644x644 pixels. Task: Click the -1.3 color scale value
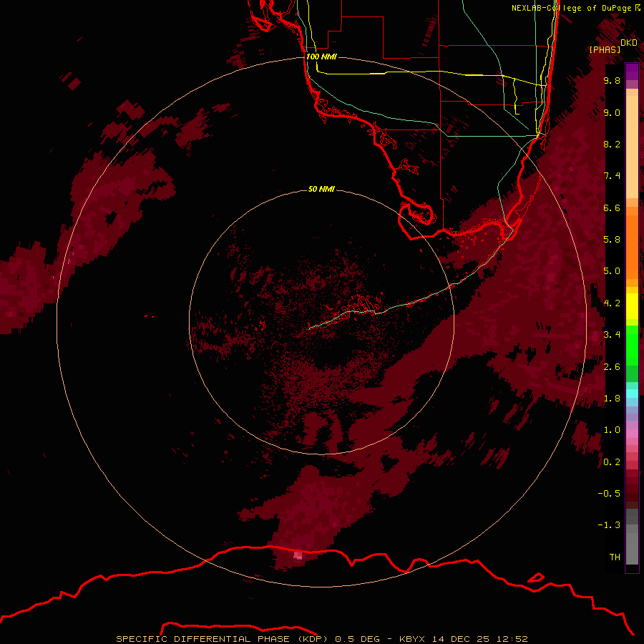coord(609,525)
